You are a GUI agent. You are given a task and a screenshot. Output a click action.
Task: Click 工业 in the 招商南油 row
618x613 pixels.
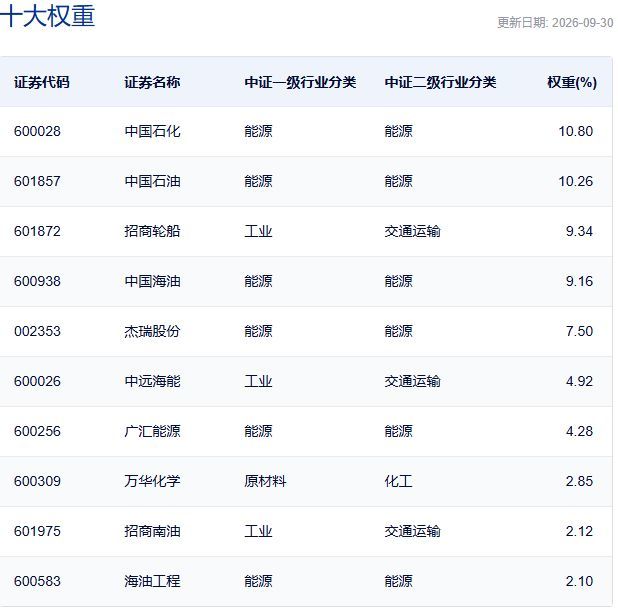click(x=258, y=531)
